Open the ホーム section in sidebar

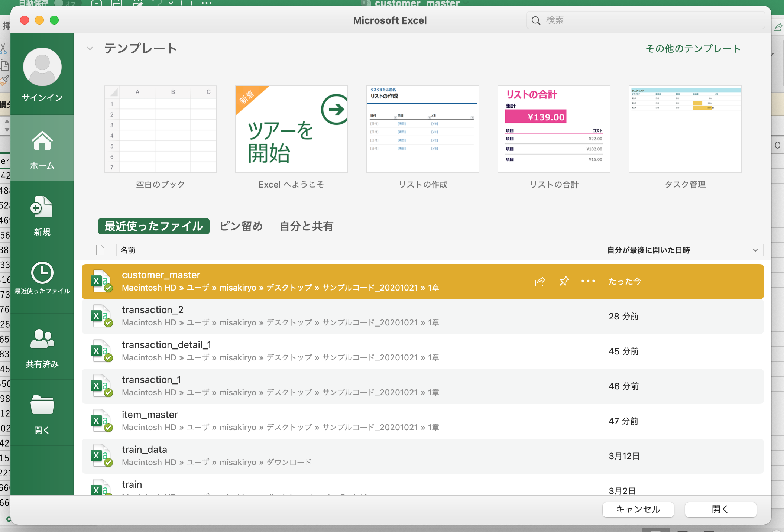pos(42,148)
